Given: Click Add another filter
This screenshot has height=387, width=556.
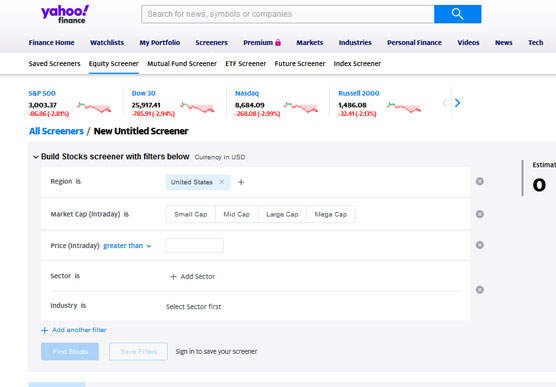Looking at the screenshot, I should click(x=74, y=330).
